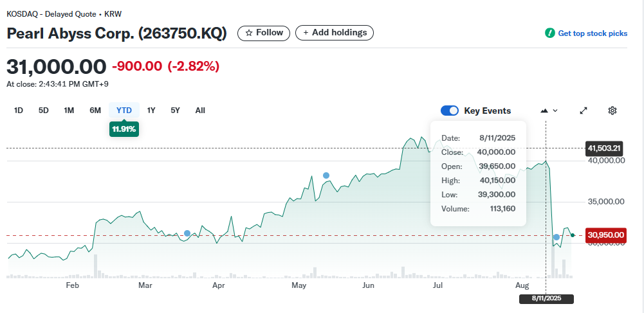View the 1Y chart range

coord(151,111)
